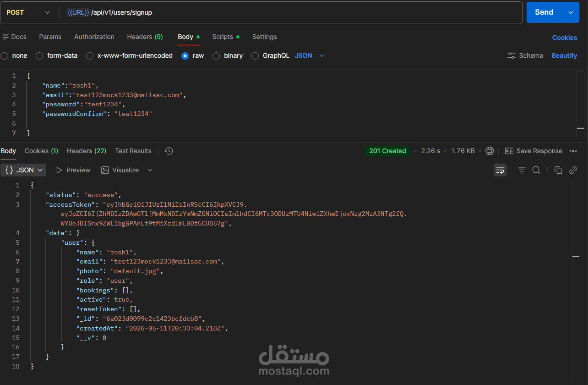Open the response history clock icon
The height and width of the screenshot is (385, 588).
coord(169,151)
